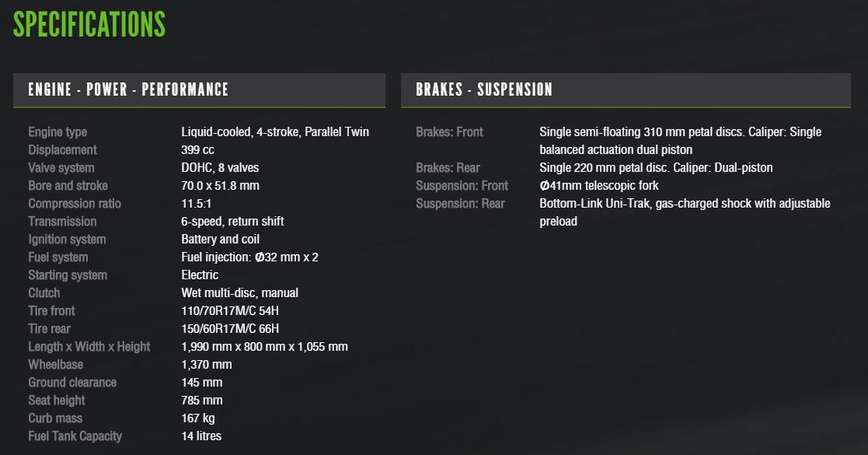Click the Fuel Tank Capacity label
868x455 pixels.
point(75,436)
